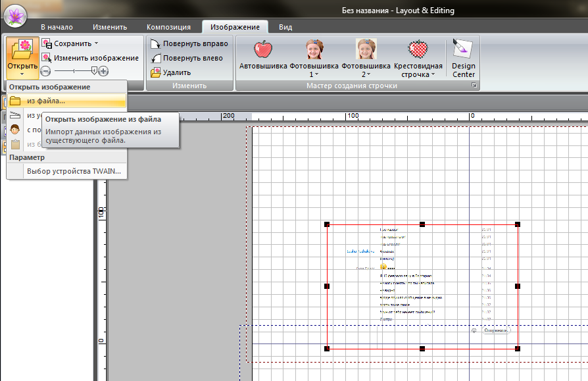Switch to the Композиция tab
This screenshot has width=588, height=381.
click(x=168, y=27)
